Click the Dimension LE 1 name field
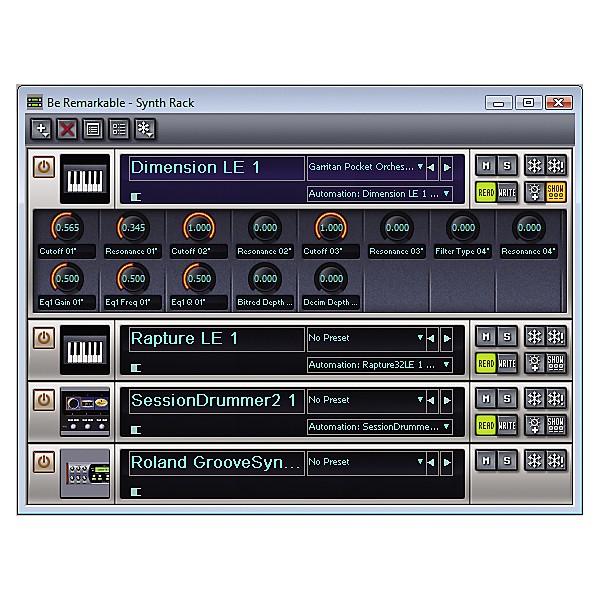 [217, 168]
